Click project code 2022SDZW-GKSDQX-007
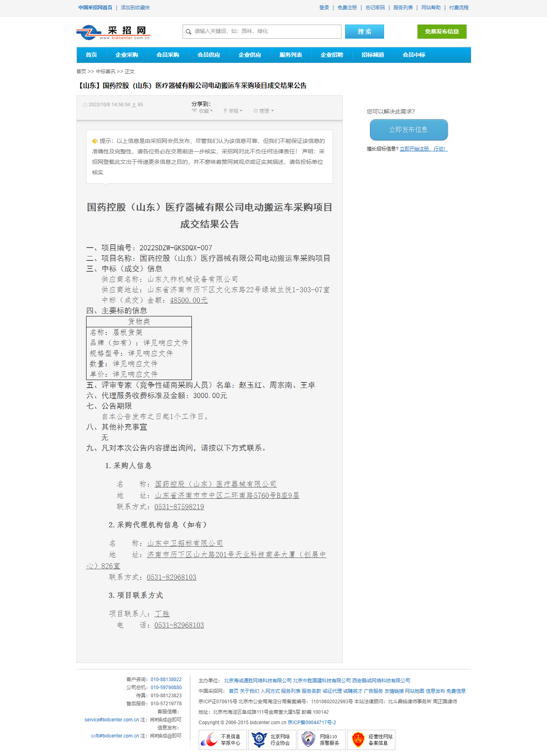 (x=176, y=248)
